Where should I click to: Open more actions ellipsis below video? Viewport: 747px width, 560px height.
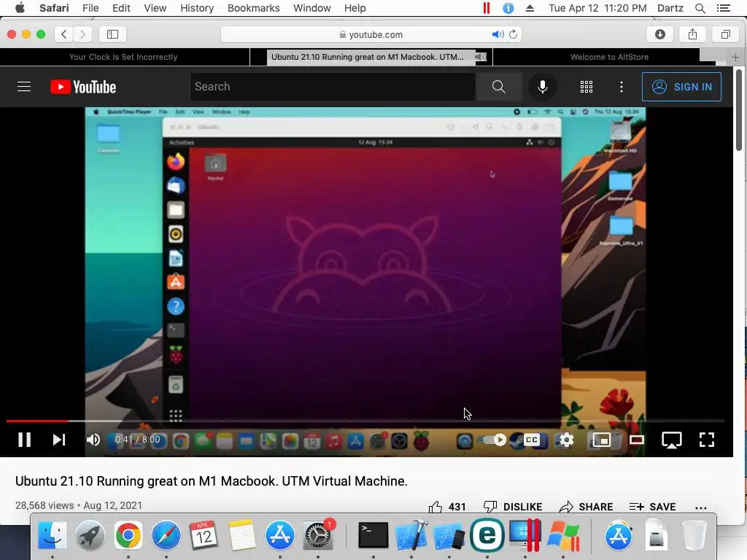coord(701,507)
